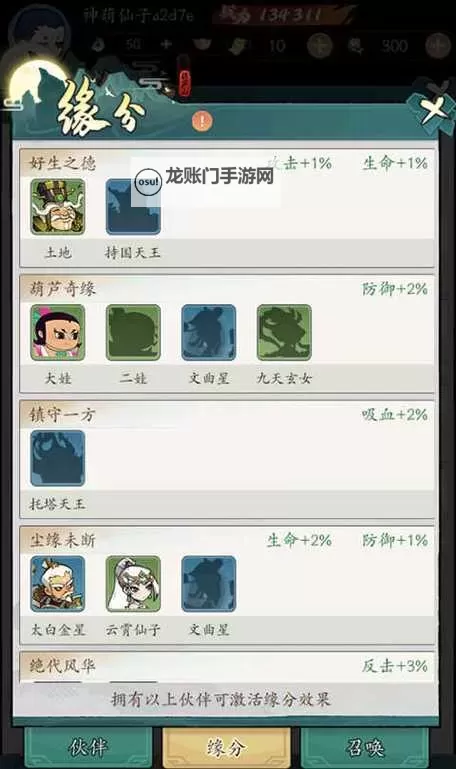Open the 太白金星 portrait
Screen dimensions: 456x769
click(58, 584)
